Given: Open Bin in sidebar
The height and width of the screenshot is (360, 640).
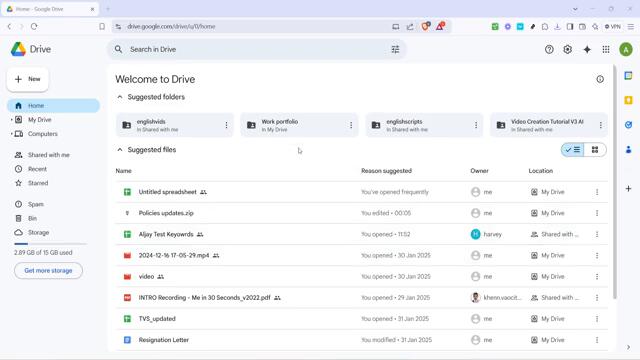Looking at the screenshot, I should point(53,218).
